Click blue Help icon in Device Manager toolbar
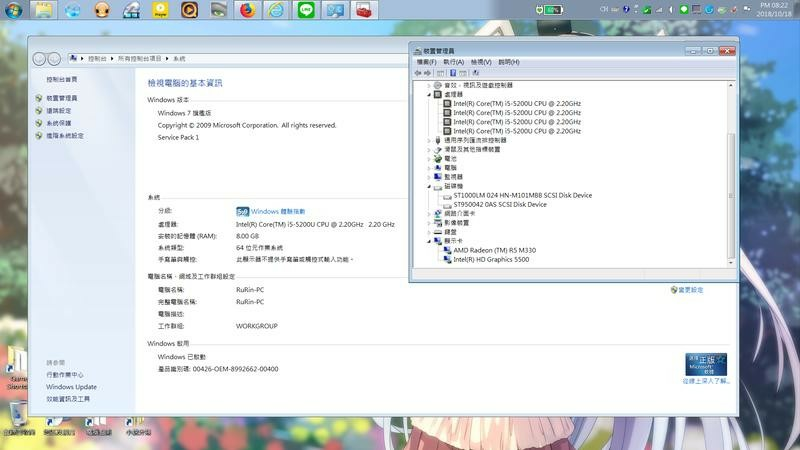This screenshot has height=450, width=800. 453,73
